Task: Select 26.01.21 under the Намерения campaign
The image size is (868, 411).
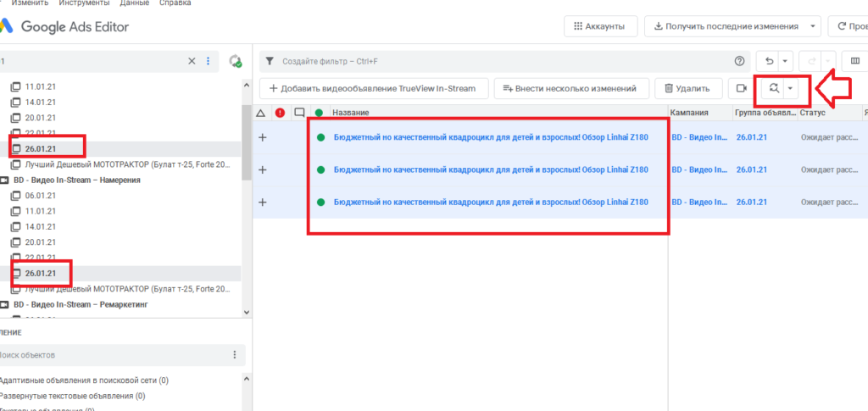Action: 41,273
